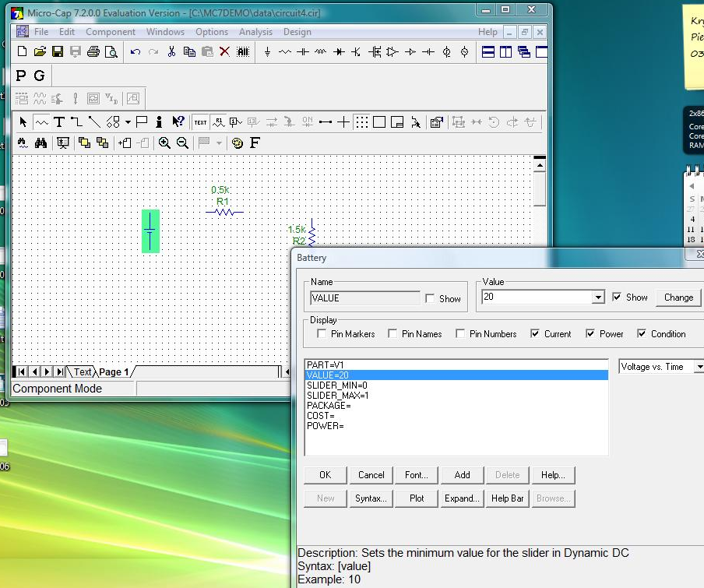This screenshot has width=704, height=588.
Task: Enable the Pin Names checkbox
Action: pos(392,333)
